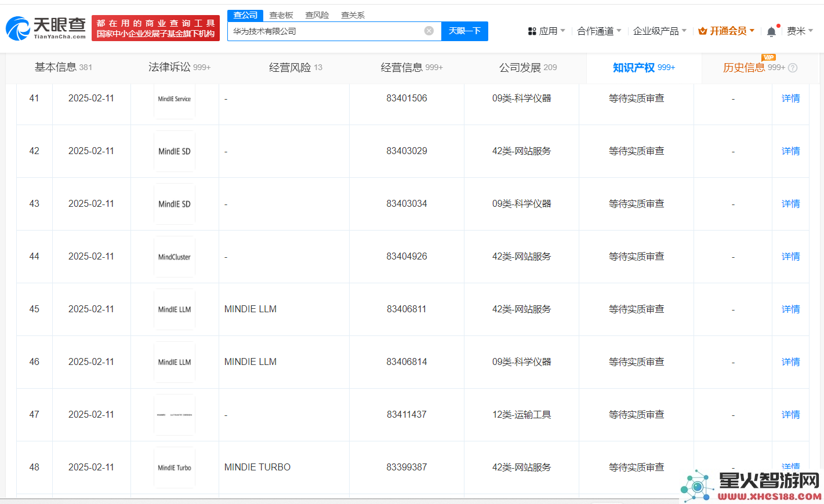Click the 12类-运输工具 category cell
This screenshot has height=504, width=824.
521,415
